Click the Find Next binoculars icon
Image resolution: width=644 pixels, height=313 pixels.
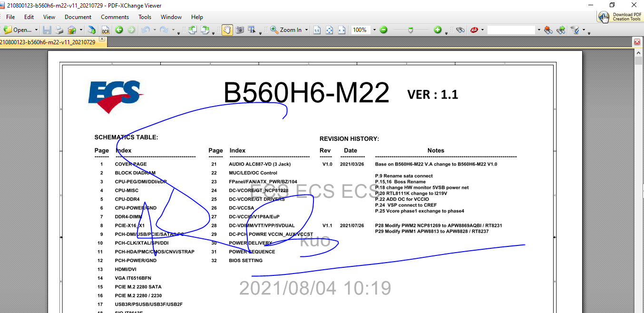pyautogui.click(x=561, y=29)
